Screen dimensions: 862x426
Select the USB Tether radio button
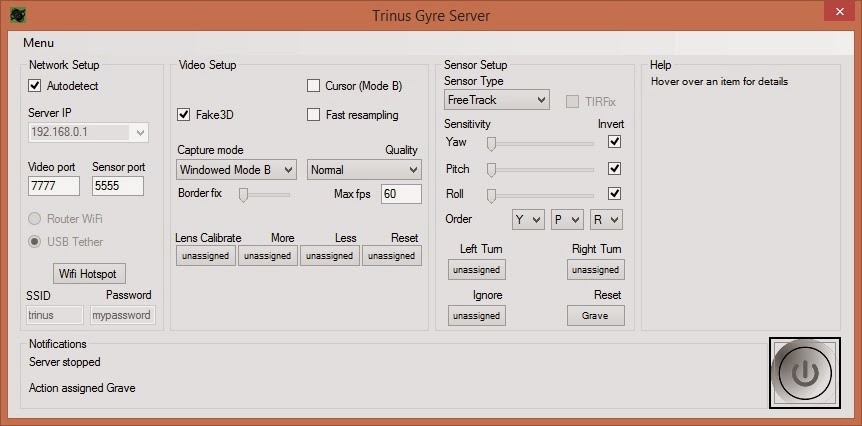click(35, 242)
